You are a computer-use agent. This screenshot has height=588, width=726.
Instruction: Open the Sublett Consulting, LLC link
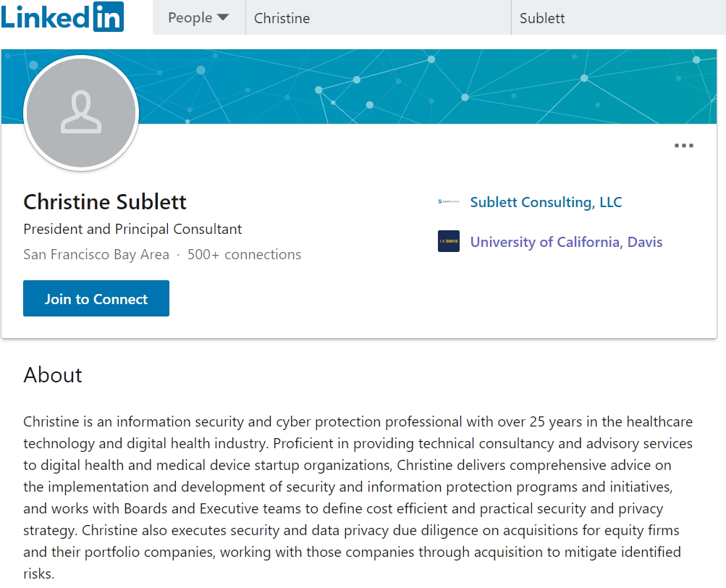tap(546, 202)
